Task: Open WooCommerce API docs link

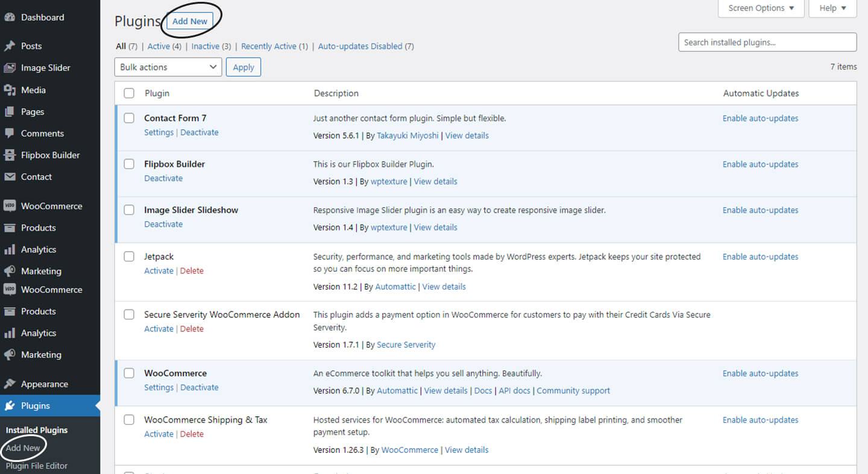Action: [x=515, y=391]
